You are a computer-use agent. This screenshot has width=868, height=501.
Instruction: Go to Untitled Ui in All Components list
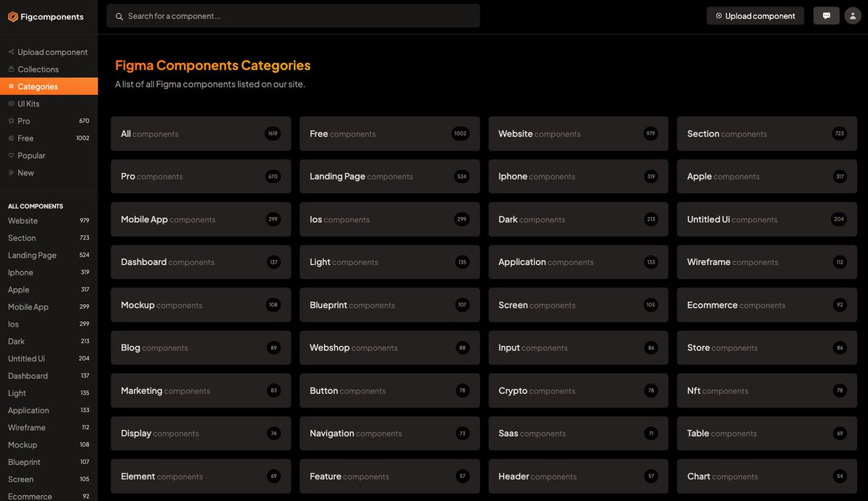coord(27,358)
